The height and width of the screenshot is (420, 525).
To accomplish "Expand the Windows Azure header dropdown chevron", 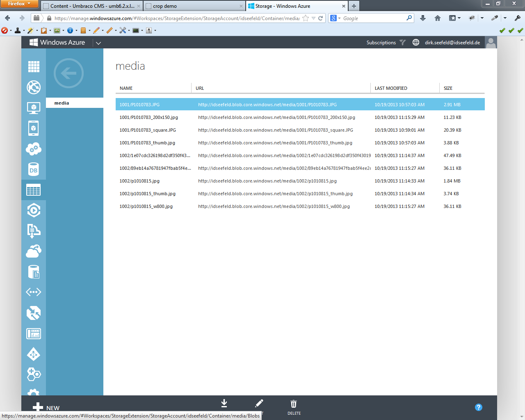I will pos(98,43).
